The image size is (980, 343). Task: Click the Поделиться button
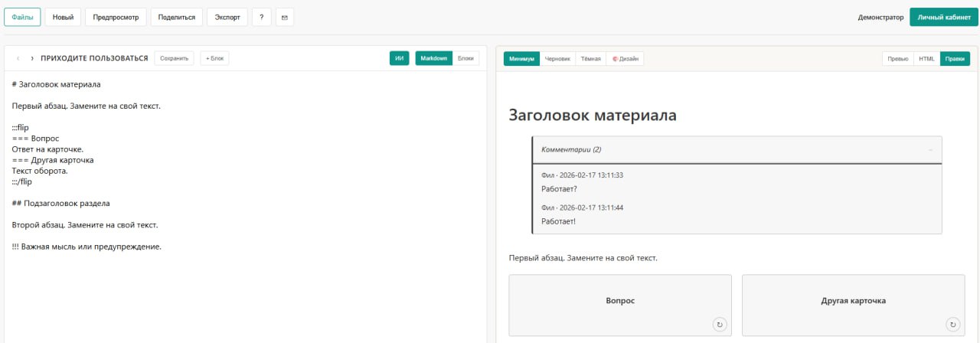[176, 17]
